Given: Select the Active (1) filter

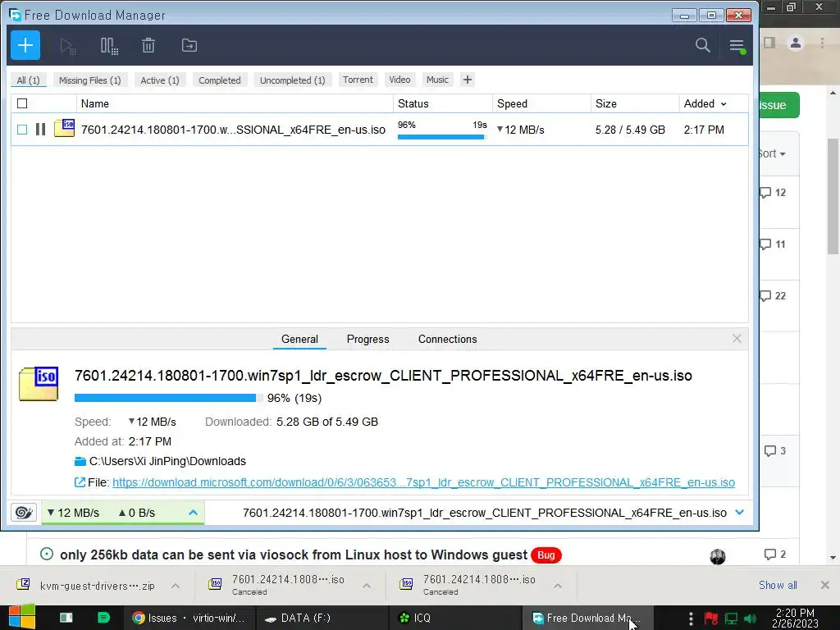Looking at the screenshot, I should [x=160, y=80].
